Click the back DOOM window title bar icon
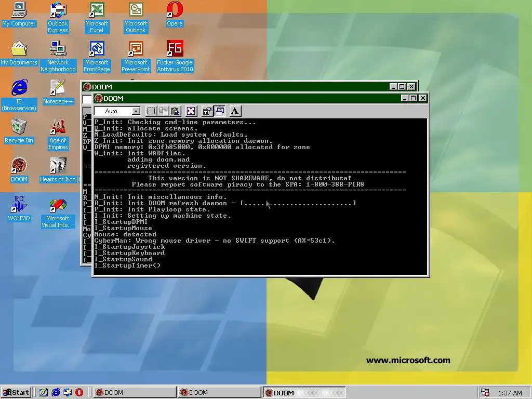Image resolution: width=532 pixels, height=399 pixels. click(x=87, y=87)
